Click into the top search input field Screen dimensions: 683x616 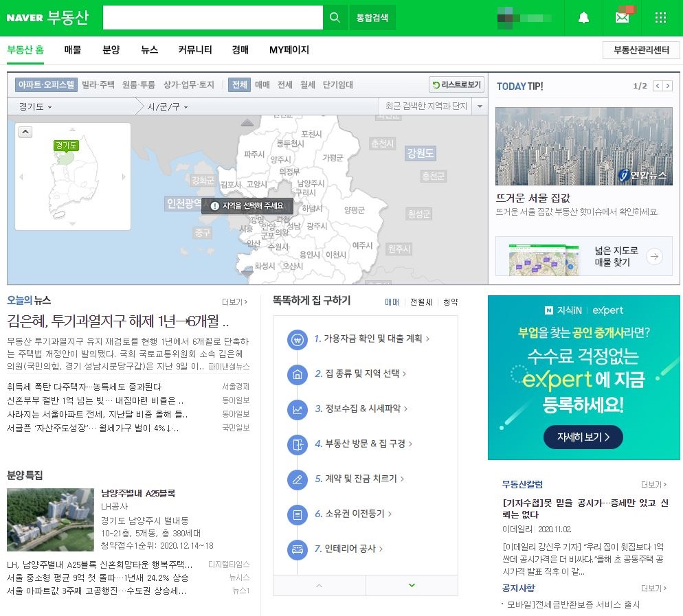(212, 17)
